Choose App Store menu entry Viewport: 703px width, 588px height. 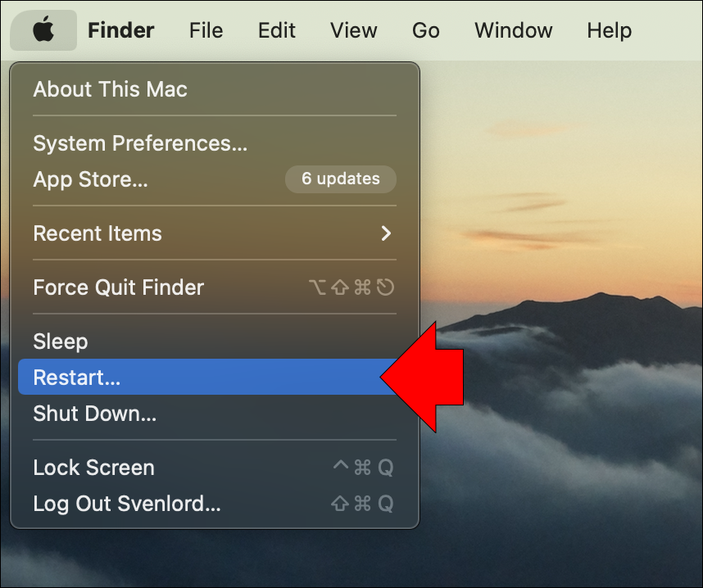(91, 179)
